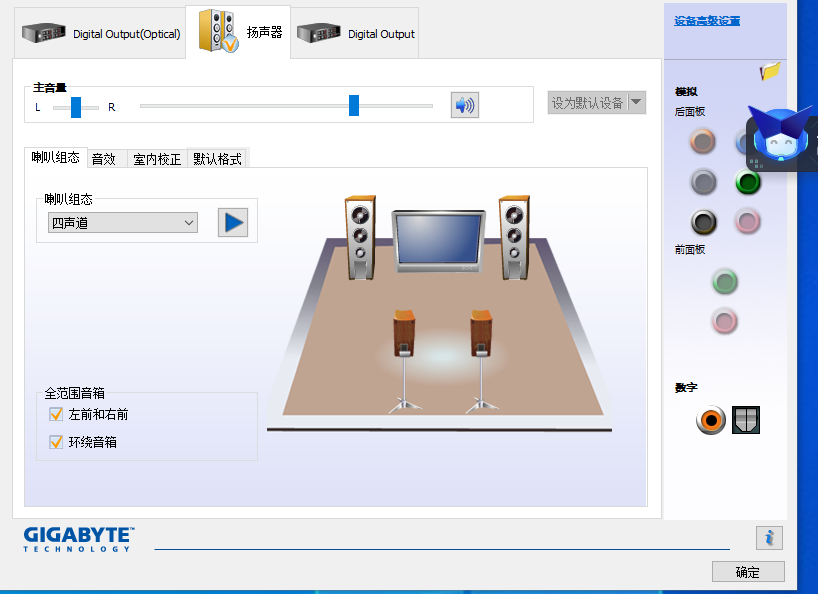Image resolution: width=818 pixels, height=594 pixels.
Task: Open the 设备高级设置 link
Action: pyautogui.click(x=707, y=21)
